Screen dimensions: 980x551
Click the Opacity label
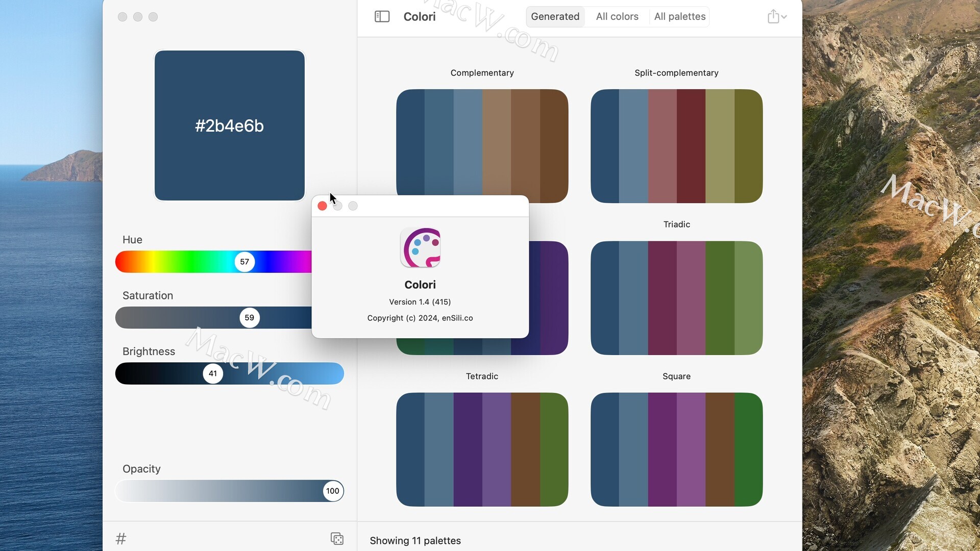(141, 469)
